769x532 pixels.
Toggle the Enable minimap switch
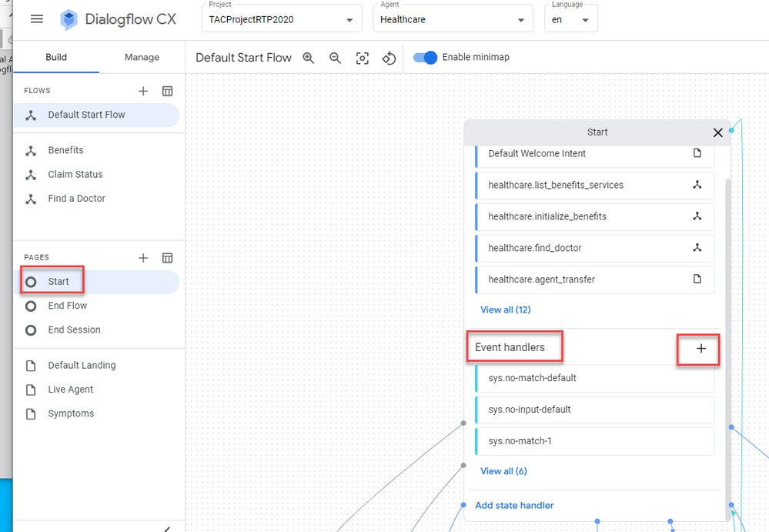pyautogui.click(x=425, y=58)
